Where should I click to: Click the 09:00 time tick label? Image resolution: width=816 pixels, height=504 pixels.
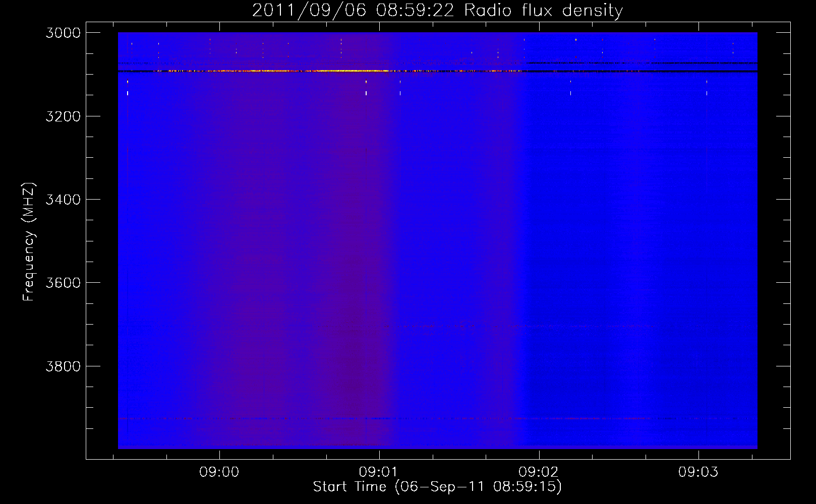(219, 472)
